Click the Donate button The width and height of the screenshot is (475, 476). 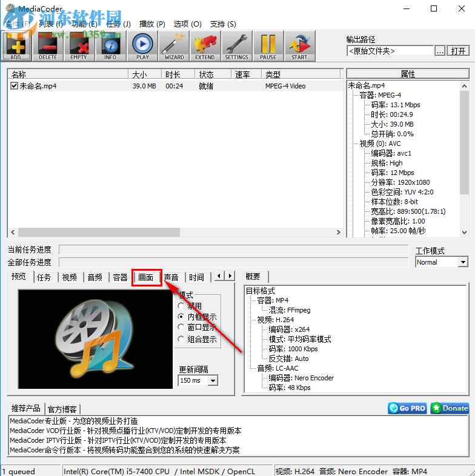tap(450, 408)
